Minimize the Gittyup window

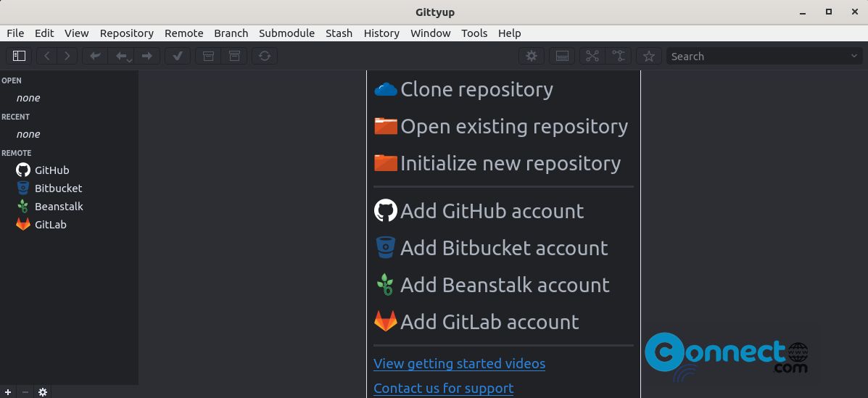point(802,12)
